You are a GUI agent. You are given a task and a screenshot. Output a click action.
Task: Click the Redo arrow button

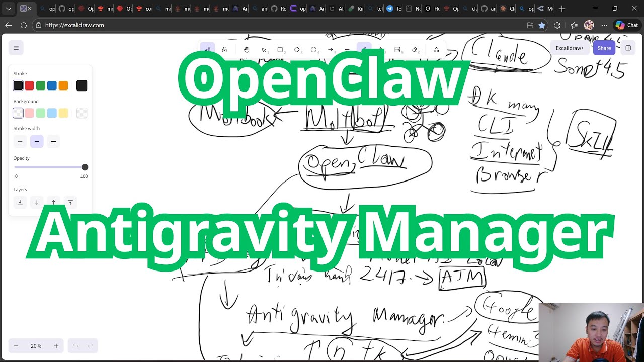91,346
